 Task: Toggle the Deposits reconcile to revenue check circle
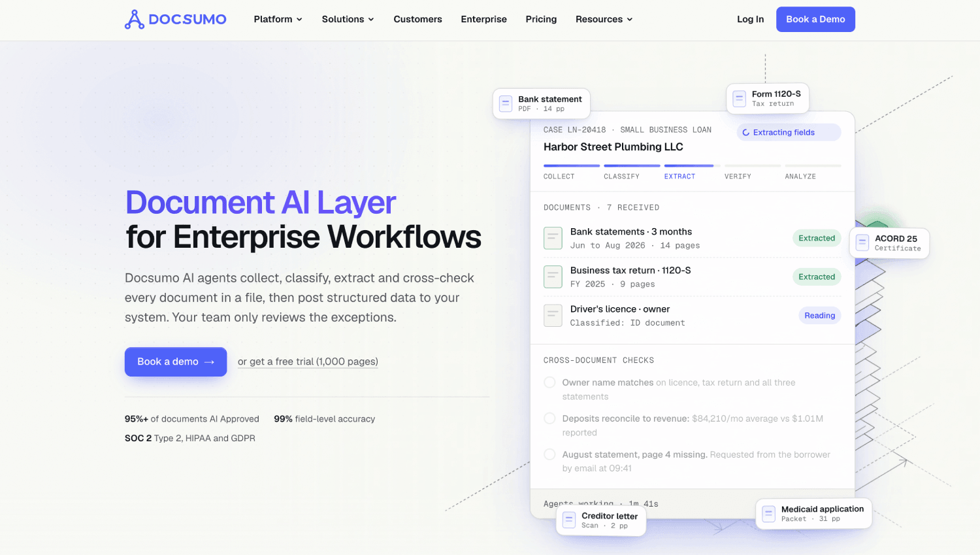[550, 418]
